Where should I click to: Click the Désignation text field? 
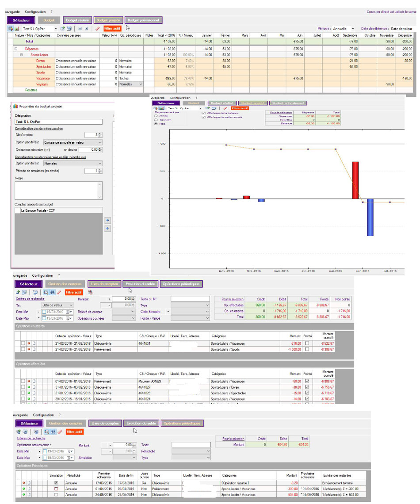(58, 122)
